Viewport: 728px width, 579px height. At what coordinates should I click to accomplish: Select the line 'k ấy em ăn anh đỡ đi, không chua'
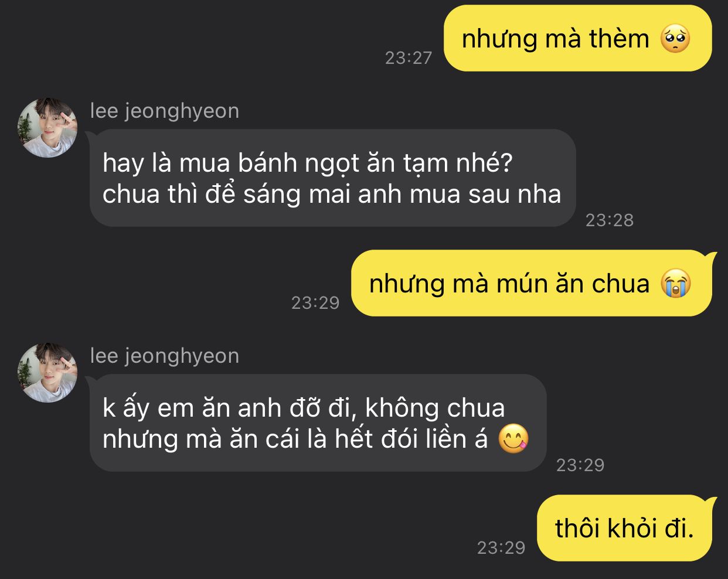[304, 408]
